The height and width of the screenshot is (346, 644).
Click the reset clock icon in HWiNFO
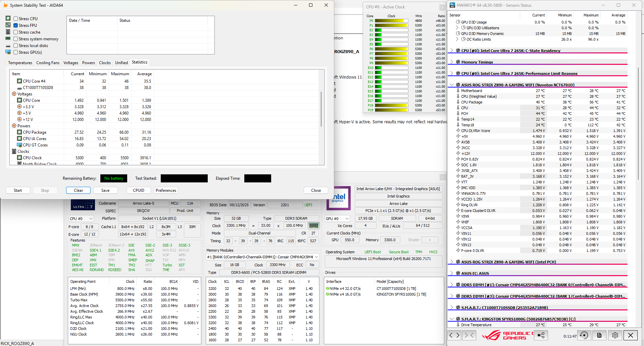tap(584, 335)
